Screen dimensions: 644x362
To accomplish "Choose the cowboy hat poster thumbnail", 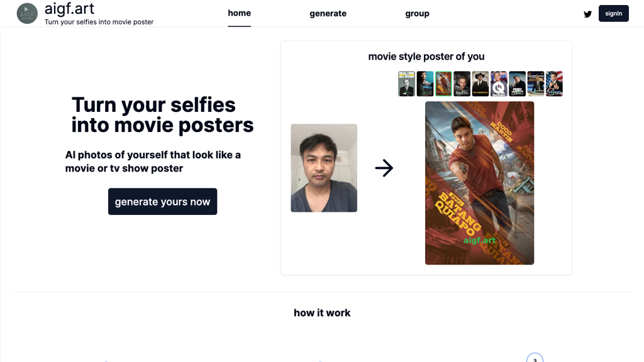I will 480,84.
